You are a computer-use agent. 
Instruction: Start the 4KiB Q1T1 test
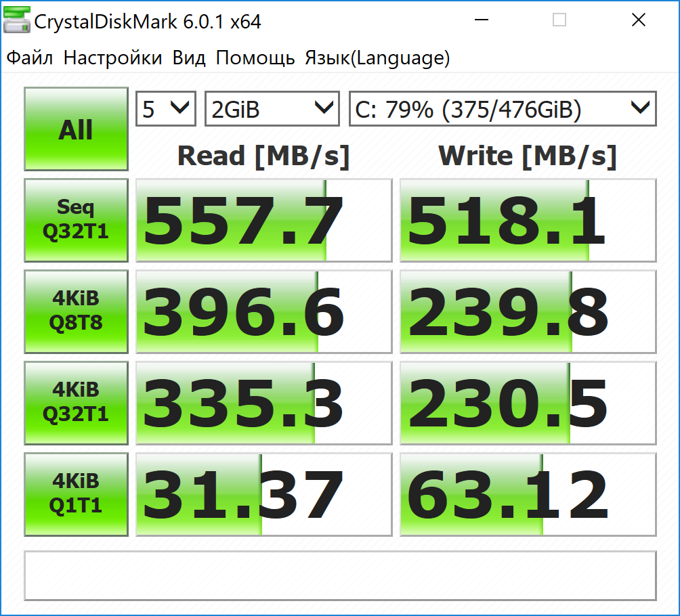click(x=76, y=495)
